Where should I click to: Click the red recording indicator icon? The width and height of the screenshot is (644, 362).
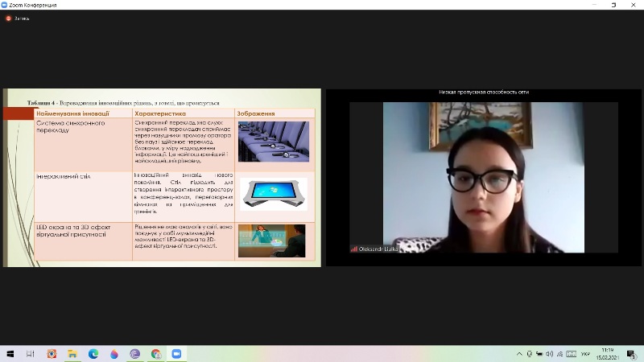pos(8,19)
